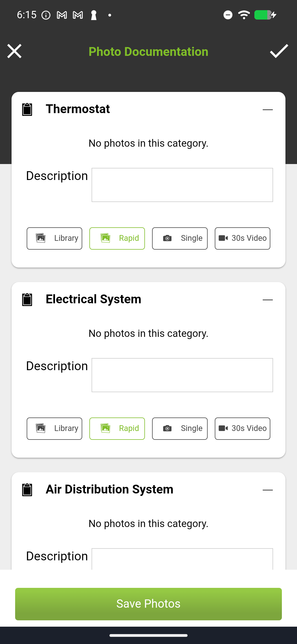The image size is (297, 644).
Task: Take a Single photo for Thermostat
Action: click(180, 238)
